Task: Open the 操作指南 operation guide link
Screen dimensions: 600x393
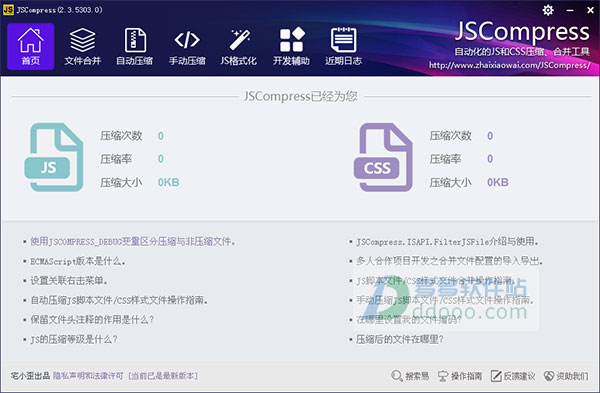Action: [x=460, y=376]
